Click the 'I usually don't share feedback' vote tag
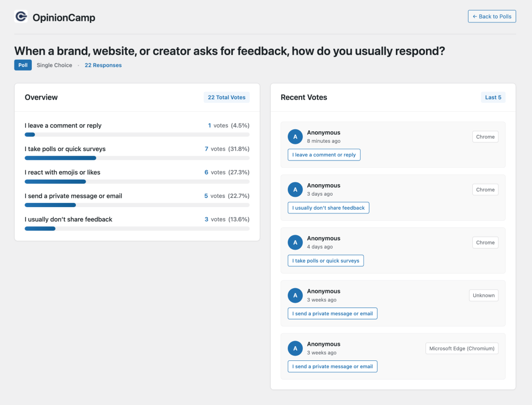This screenshot has width=532, height=405. click(328, 208)
